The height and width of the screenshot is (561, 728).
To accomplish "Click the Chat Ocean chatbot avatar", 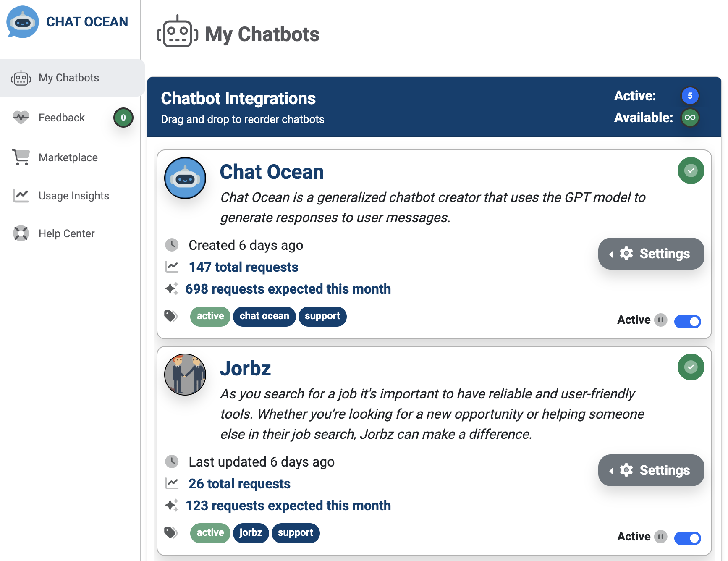I will (185, 178).
